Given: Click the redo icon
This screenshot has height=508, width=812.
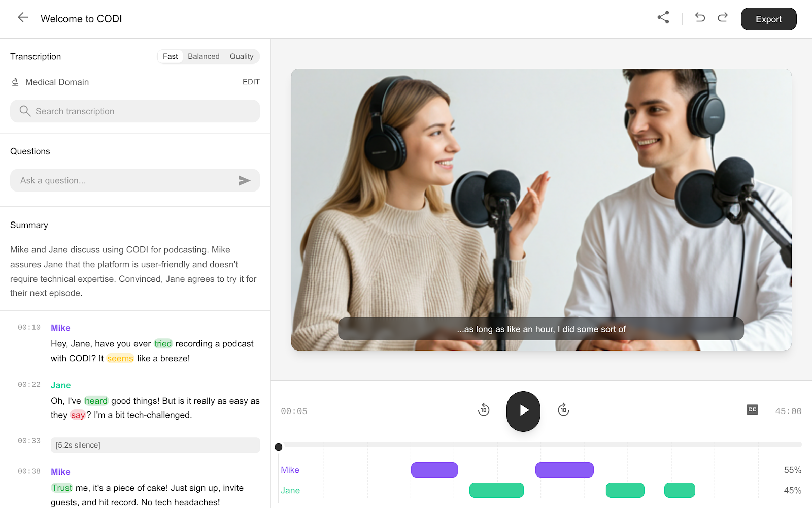Looking at the screenshot, I should pos(722,17).
